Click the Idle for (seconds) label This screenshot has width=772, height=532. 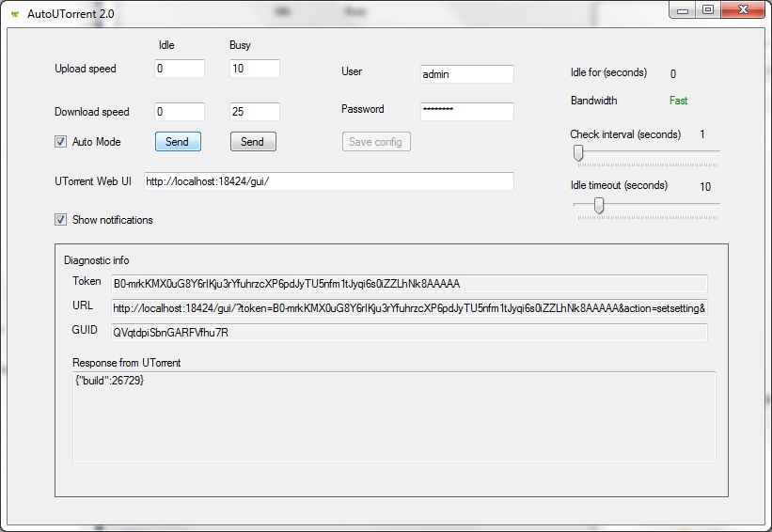[608, 72]
